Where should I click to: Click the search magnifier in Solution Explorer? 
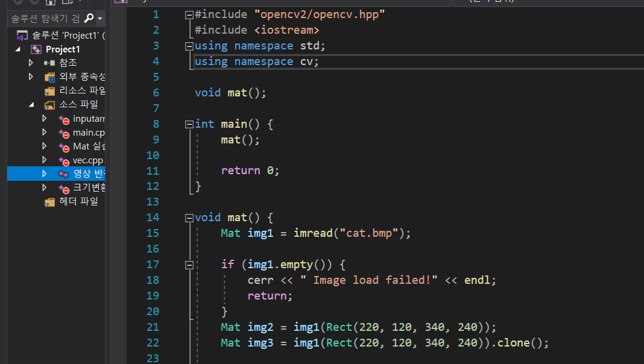89,18
